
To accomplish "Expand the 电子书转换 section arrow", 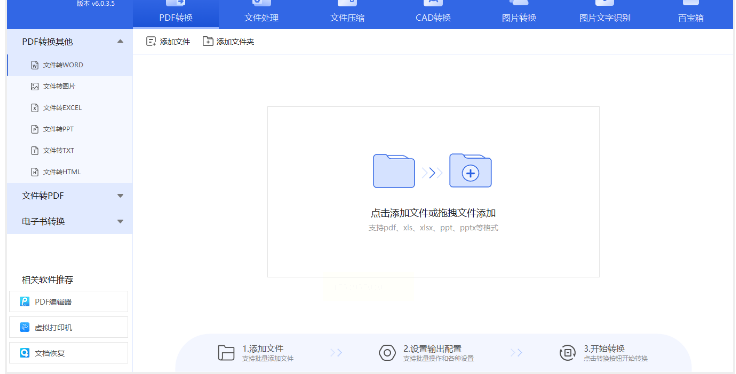I will [x=120, y=221].
